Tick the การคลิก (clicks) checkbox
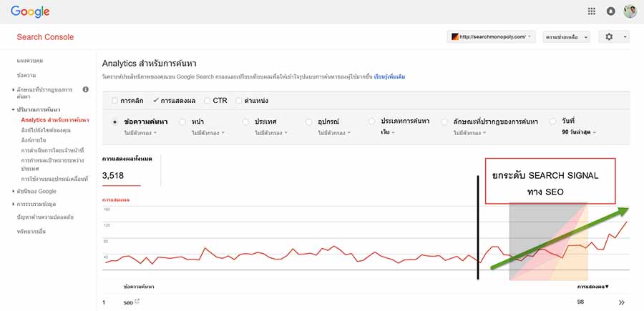The image size is (644, 311). click(x=114, y=101)
